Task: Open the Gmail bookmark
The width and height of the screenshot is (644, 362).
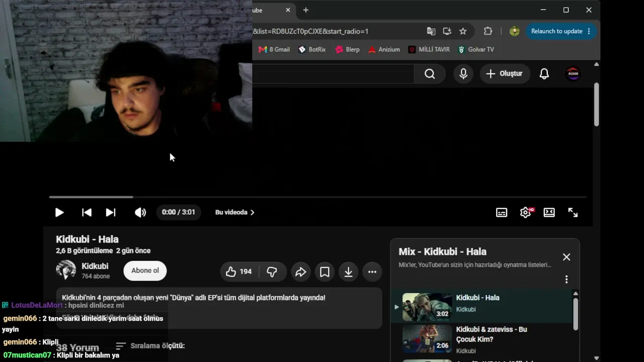Action: point(274,49)
